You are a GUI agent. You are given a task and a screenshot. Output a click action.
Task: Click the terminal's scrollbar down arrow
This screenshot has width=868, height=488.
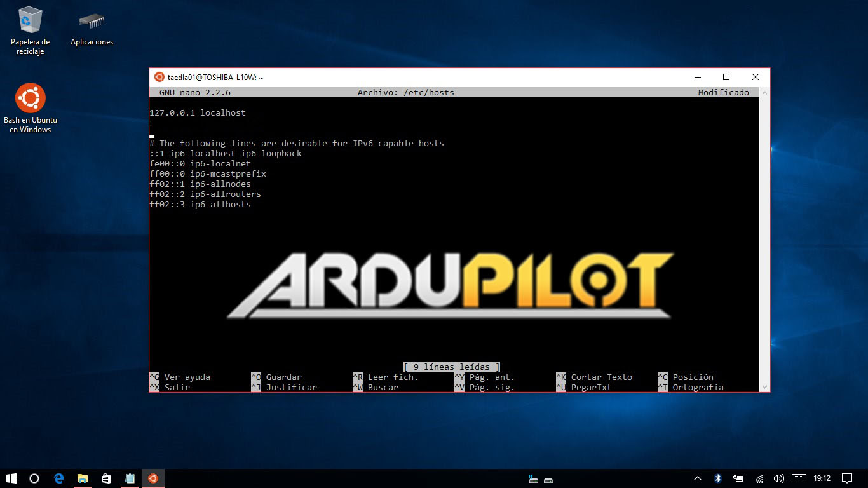pyautogui.click(x=764, y=386)
